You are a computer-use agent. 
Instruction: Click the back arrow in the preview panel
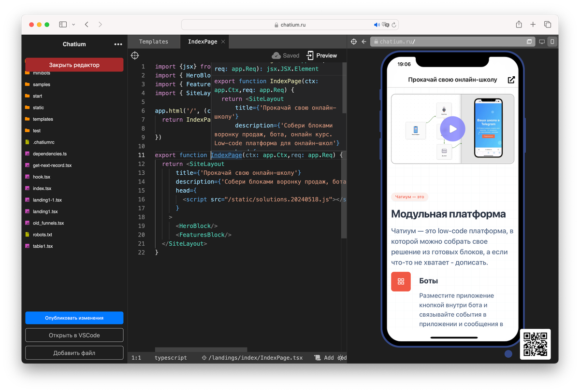363,42
